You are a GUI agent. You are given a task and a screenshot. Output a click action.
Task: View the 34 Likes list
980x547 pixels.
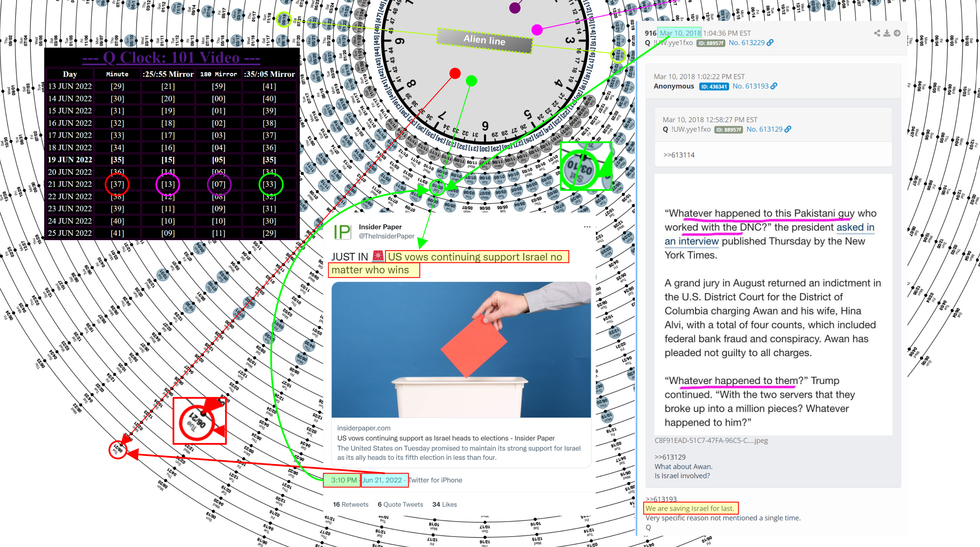(444, 504)
